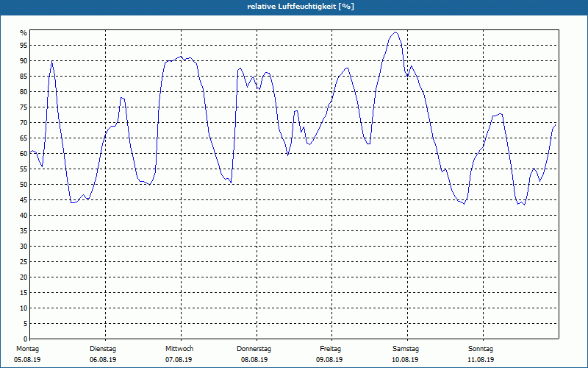Select the date '09.08.19'
The image size is (588, 368).
click(x=329, y=360)
